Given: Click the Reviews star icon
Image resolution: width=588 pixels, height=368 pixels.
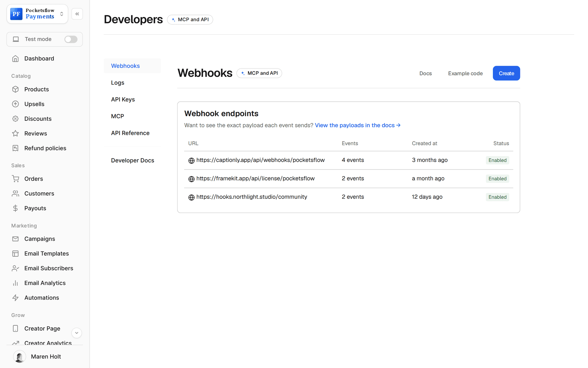Looking at the screenshot, I should click(x=16, y=133).
